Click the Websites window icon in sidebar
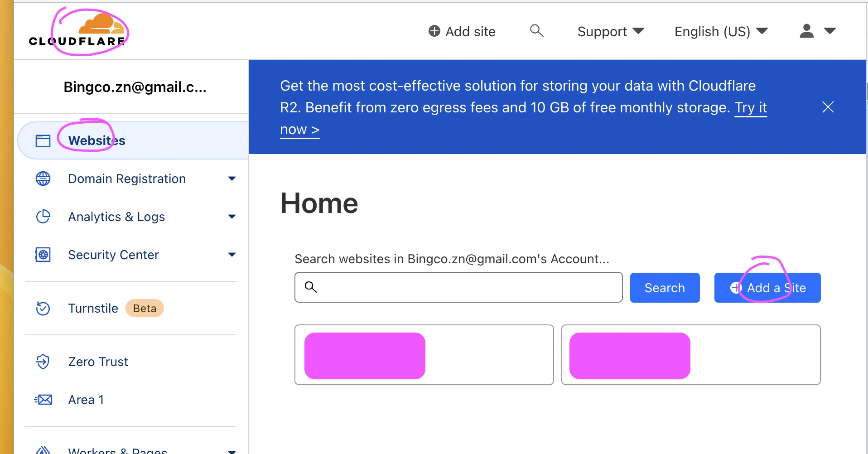Image resolution: width=868 pixels, height=454 pixels. (43, 140)
